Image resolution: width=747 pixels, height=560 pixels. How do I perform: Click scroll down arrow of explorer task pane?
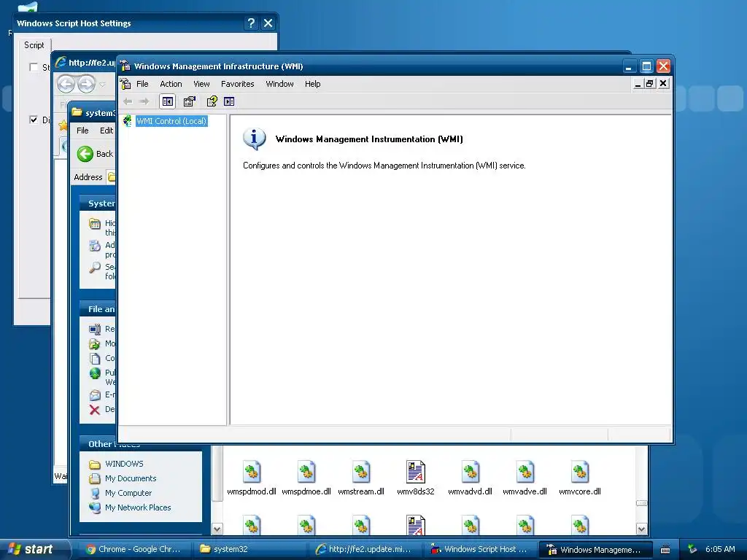(217, 529)
